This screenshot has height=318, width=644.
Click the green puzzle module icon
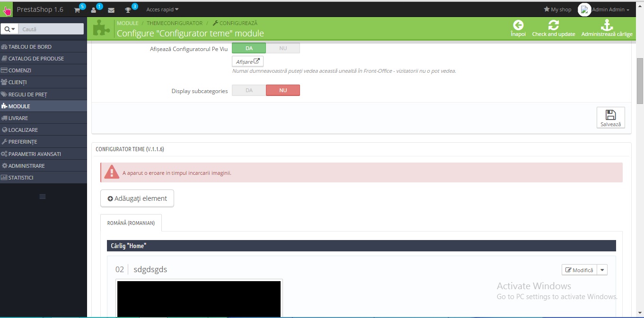100,28
